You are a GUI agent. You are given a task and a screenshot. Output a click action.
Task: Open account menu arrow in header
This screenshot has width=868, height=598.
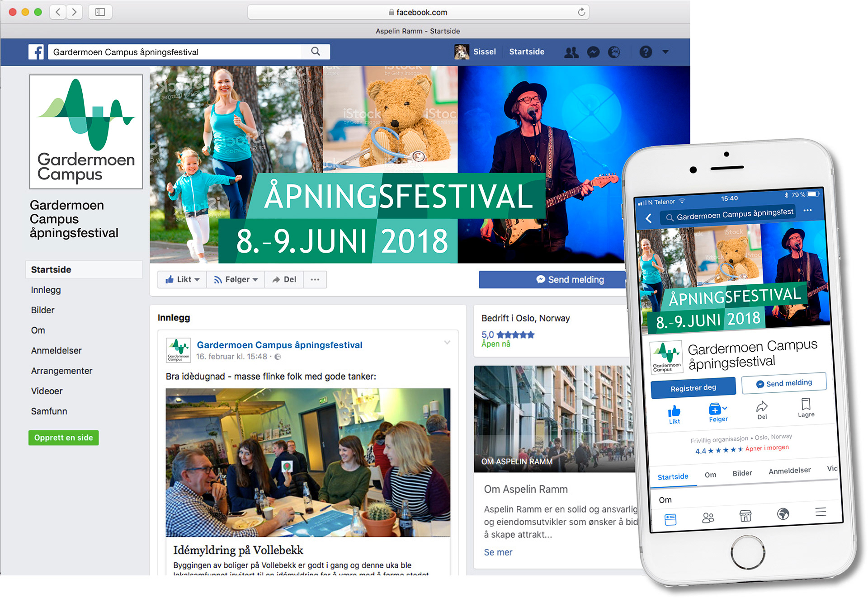click(x=665, y=52)
